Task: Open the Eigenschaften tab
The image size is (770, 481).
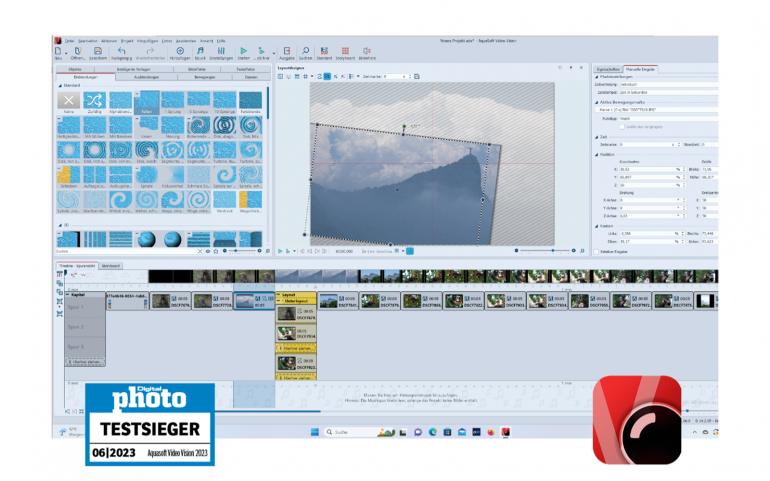Action: click(x=608, y=69)
